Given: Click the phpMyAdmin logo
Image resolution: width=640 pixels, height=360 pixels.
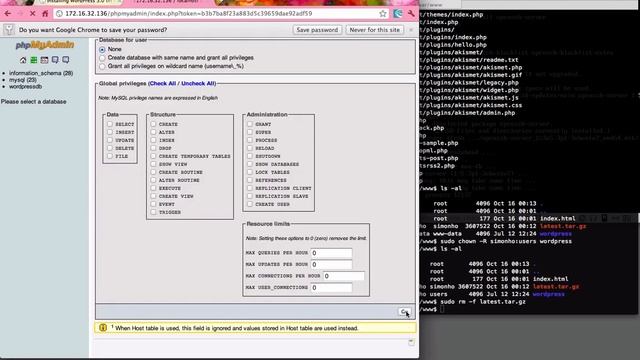Looking at the screenshot, I should click(x=44, y=45).
